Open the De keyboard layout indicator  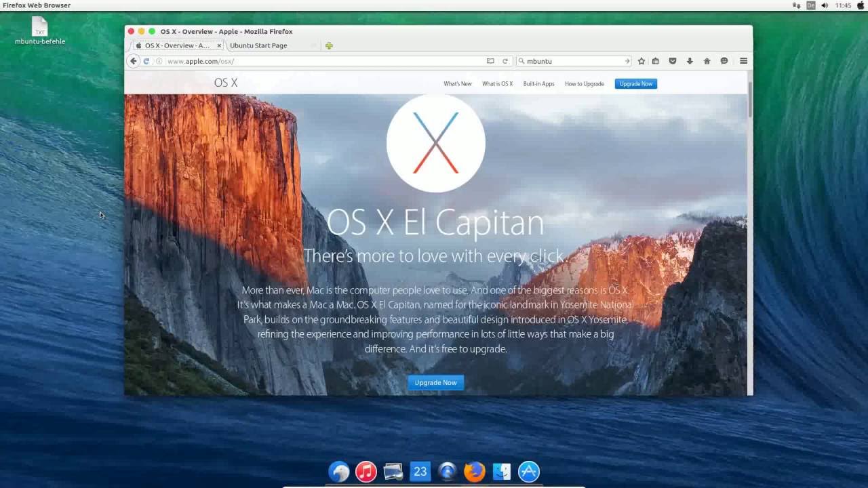point(811,5)
